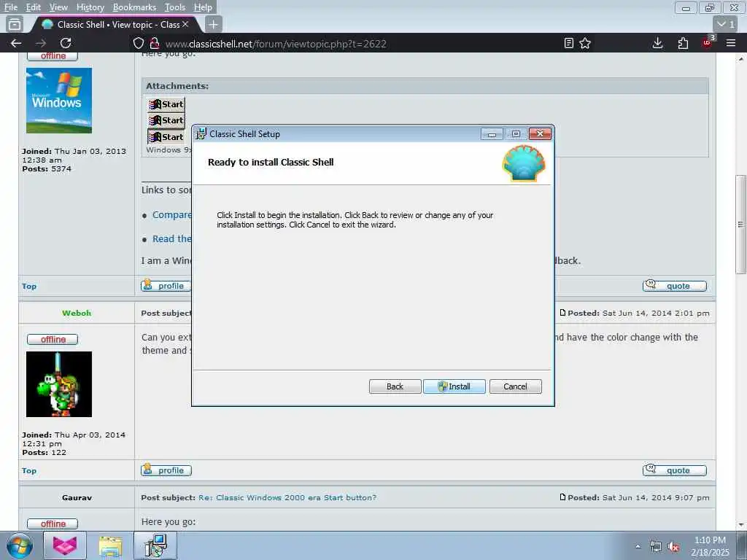Click Install in Classic Shell Setup
Image resolution: width=747 pixels, height=560 pixels.
(454, 386)
